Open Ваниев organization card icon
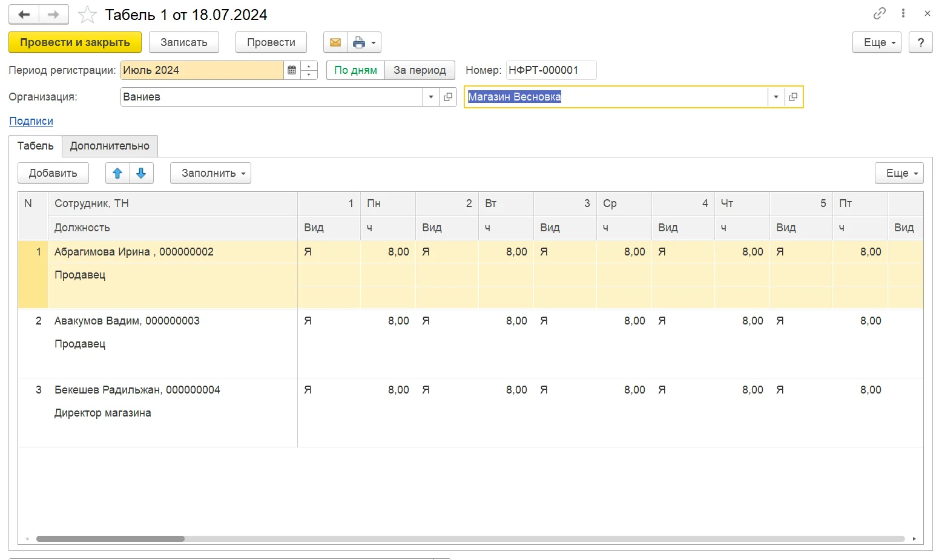Viewport: 939px width, 560px height. [448, 97]
